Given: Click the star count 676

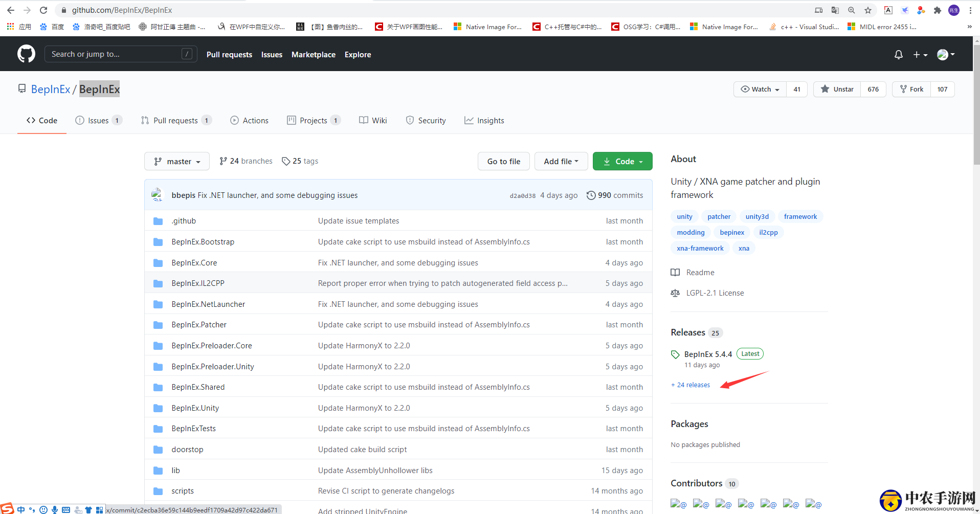Looking at the screenshot, I should click(873, 89).
